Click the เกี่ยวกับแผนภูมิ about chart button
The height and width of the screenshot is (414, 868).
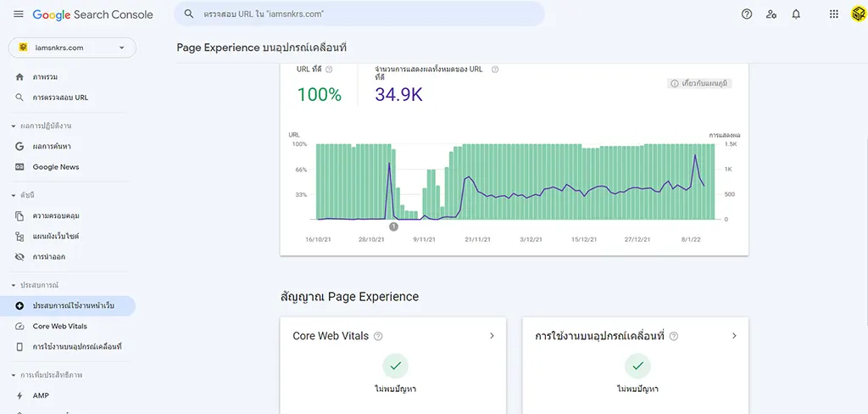701,84
